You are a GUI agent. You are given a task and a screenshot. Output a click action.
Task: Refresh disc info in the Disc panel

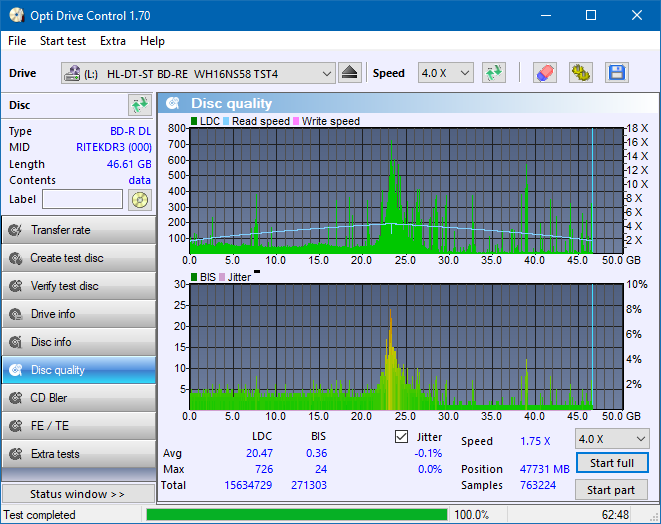(140, 105)
